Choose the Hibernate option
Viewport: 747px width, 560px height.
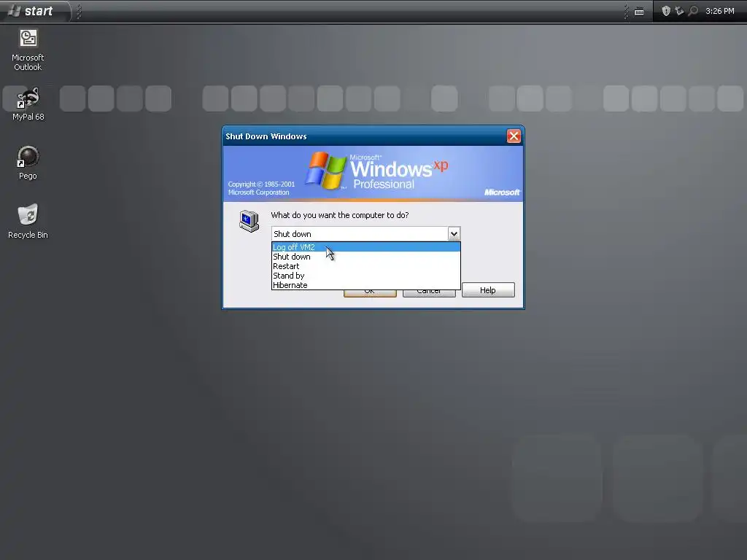click(366, 285)
